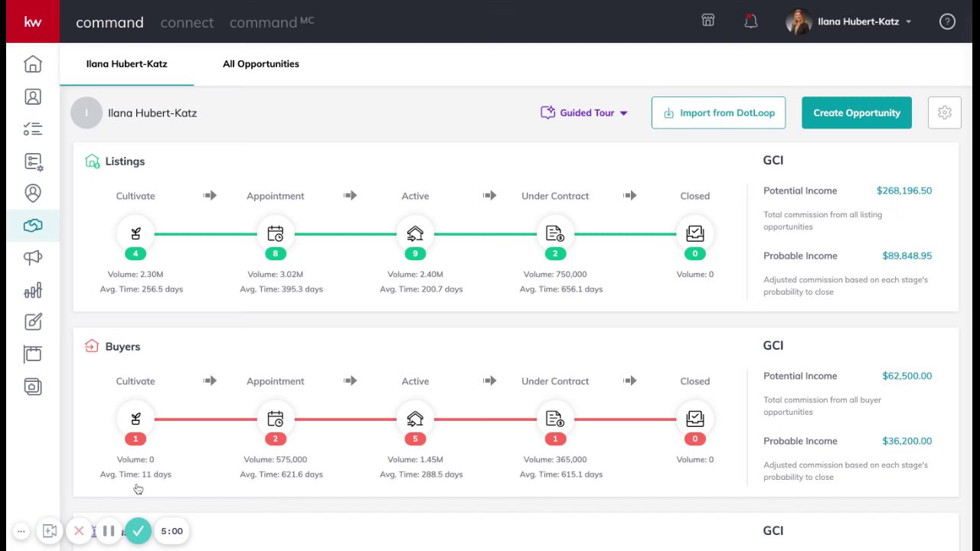Click the notification bell icon

[x=750, y=21]
